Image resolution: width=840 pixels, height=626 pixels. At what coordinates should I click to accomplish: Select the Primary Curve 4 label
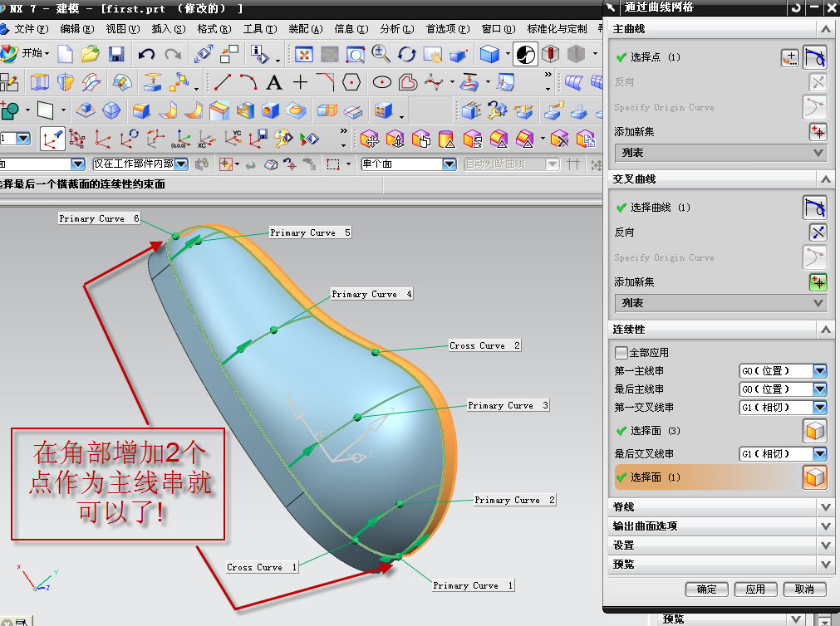(x=371, y=294)
